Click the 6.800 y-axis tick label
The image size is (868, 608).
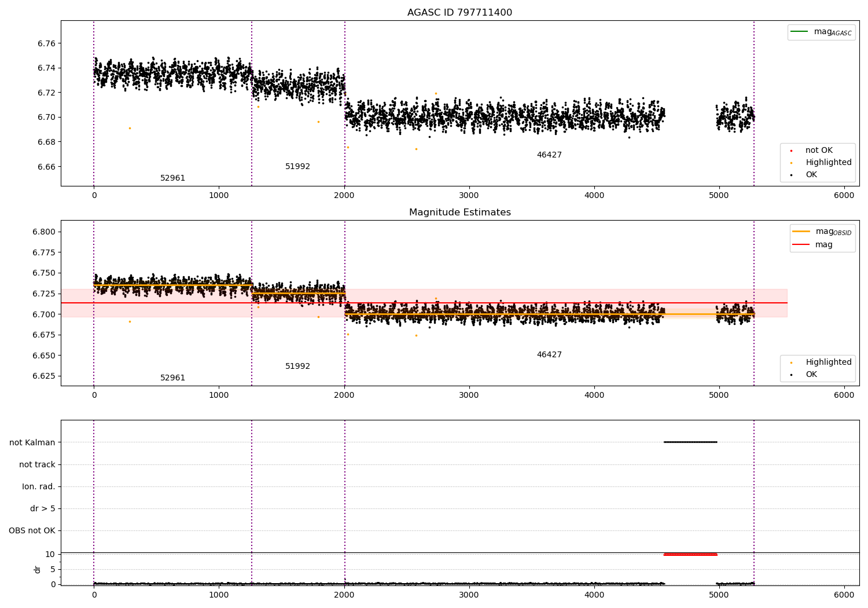tap(44, 232)
